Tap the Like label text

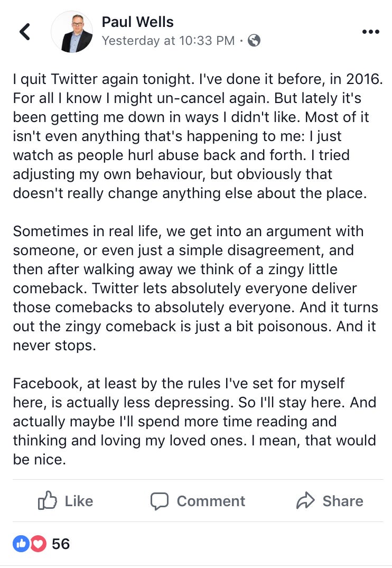(x=79, y=501)
